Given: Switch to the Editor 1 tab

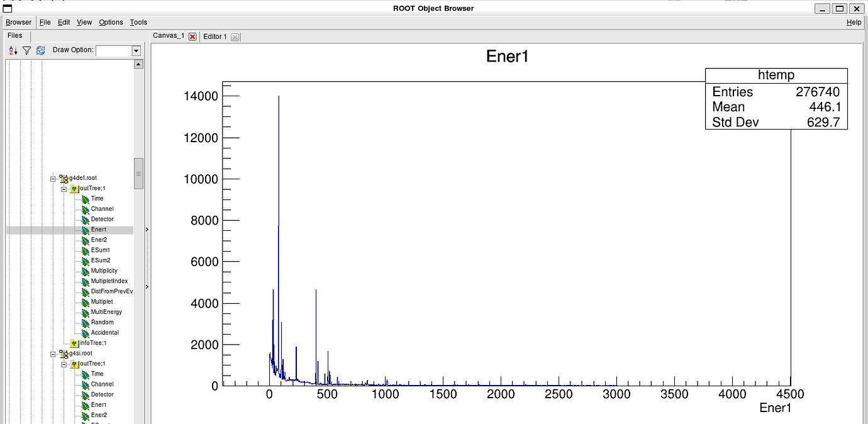Looking at the screenshot, I should coord(214,36).
